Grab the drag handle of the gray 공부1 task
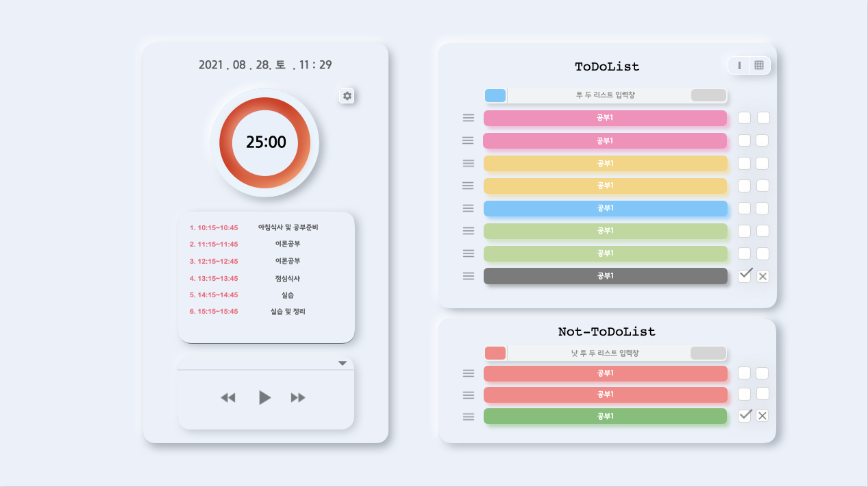The height and width of the screenshot is (487, 868). [x=469, y=276]
